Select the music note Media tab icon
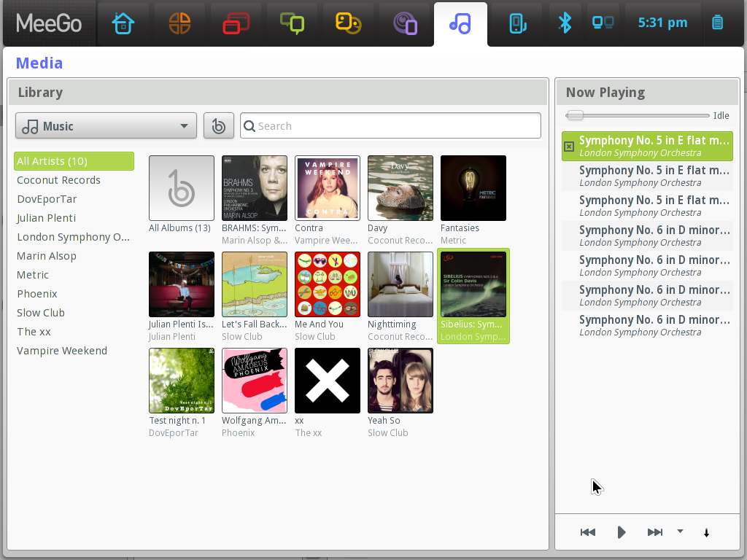 point(460,23)
